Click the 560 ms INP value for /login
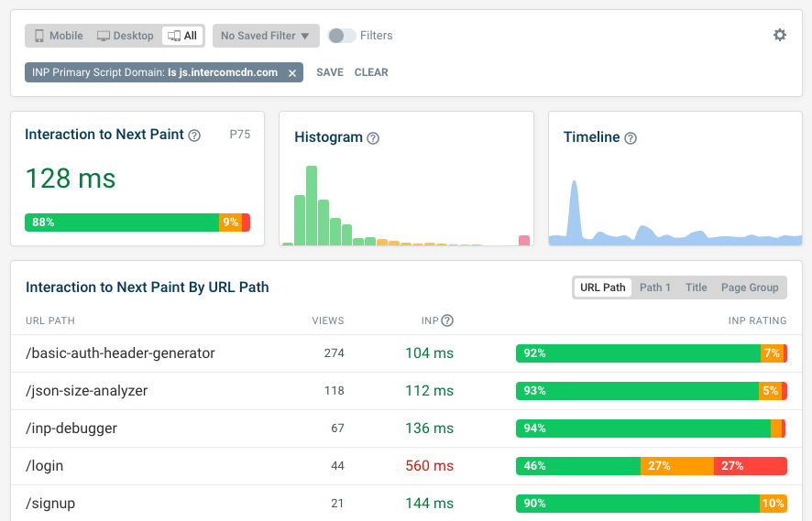The width and height of the screenshot is (812, 521). [429, 466]
